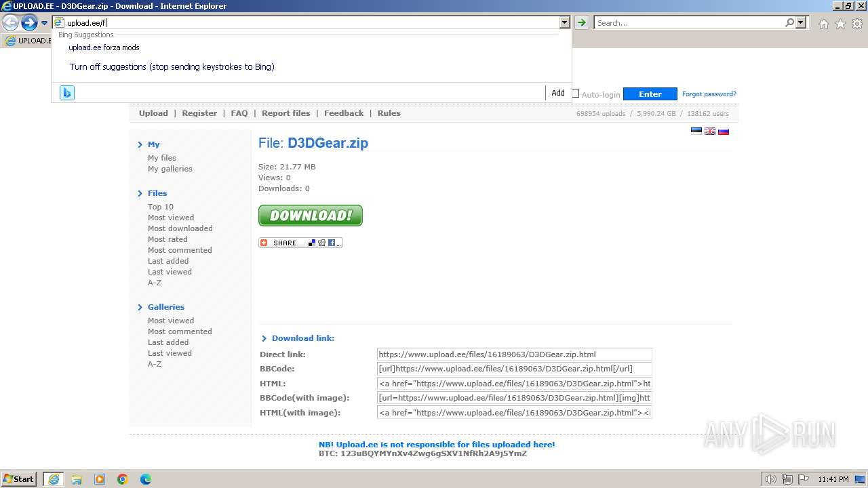Screen dimensions: 868x488
Task: Open 'Most downloaded' under Files
Action: click(x=180, y=228)
